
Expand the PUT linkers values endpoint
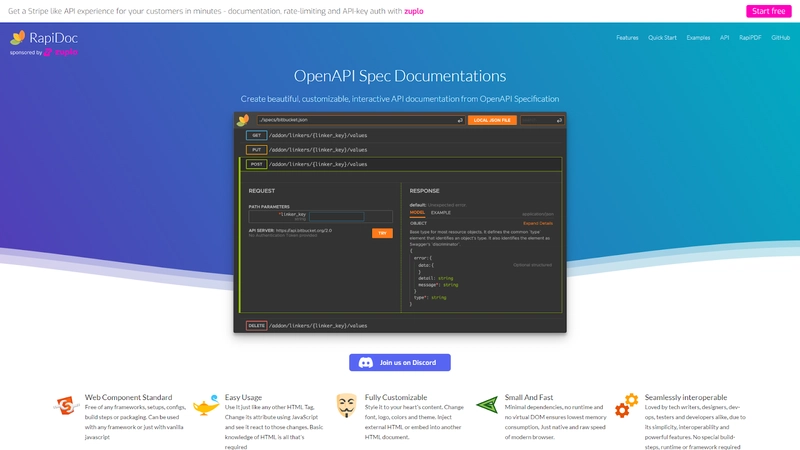point(403,149)
